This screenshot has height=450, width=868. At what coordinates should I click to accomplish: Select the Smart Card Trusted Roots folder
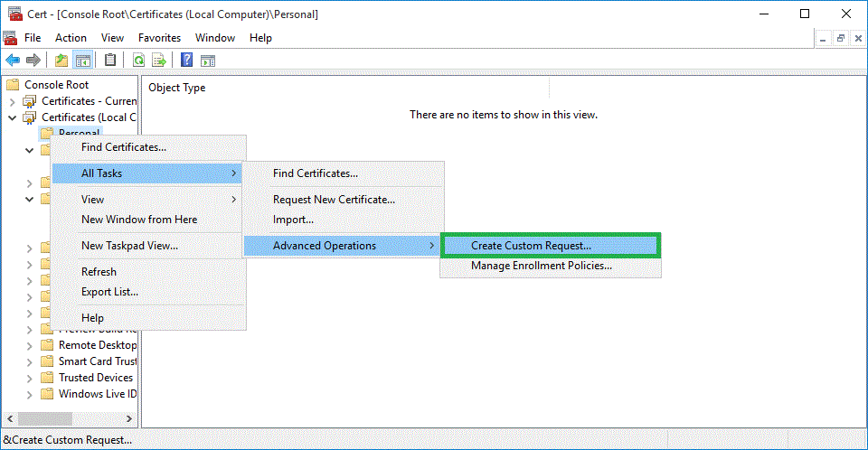pos(97,361)
